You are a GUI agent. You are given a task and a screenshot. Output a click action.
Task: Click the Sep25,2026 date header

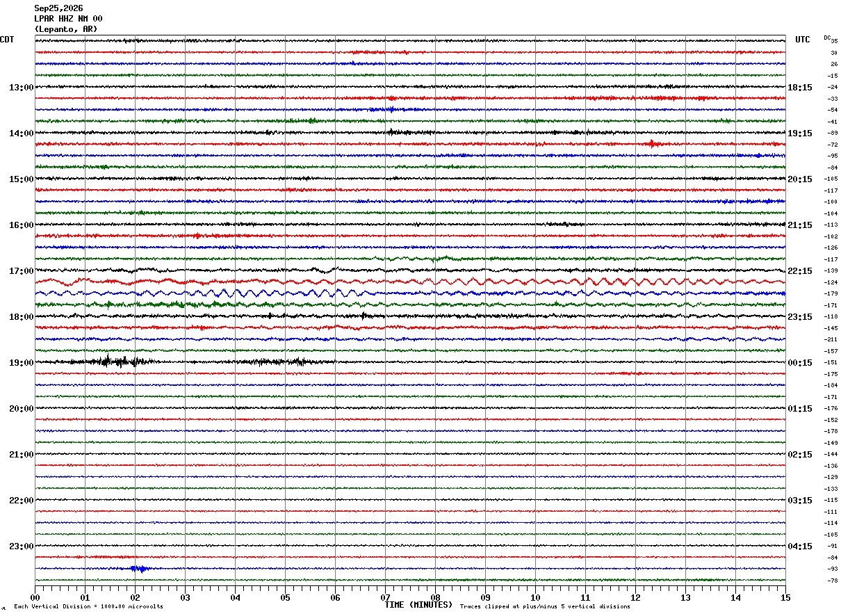tap(58, 8)
